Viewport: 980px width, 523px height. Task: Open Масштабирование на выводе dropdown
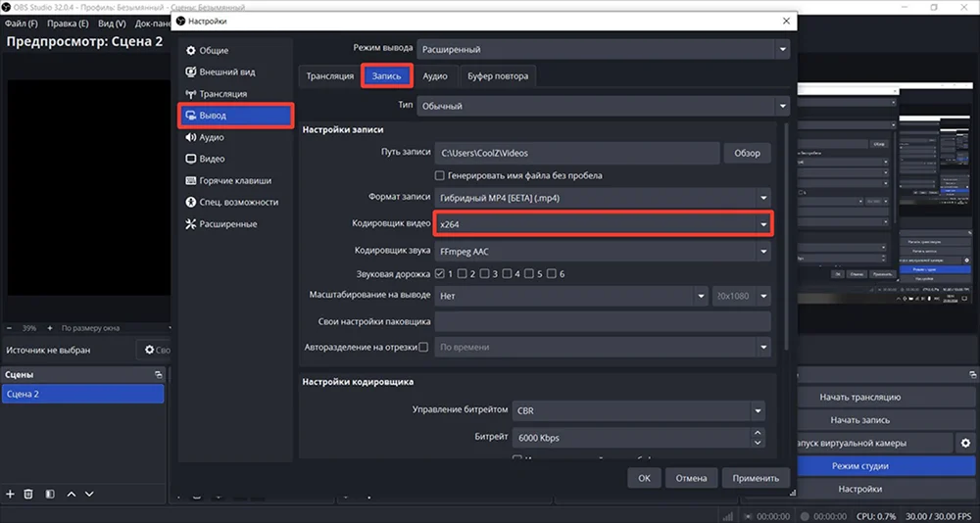571,296
